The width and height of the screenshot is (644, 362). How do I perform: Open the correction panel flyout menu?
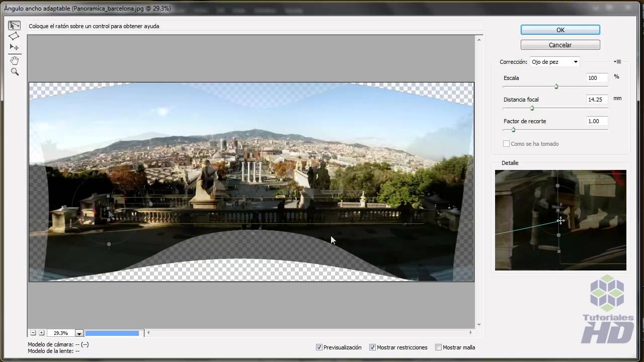click(617, 62)
